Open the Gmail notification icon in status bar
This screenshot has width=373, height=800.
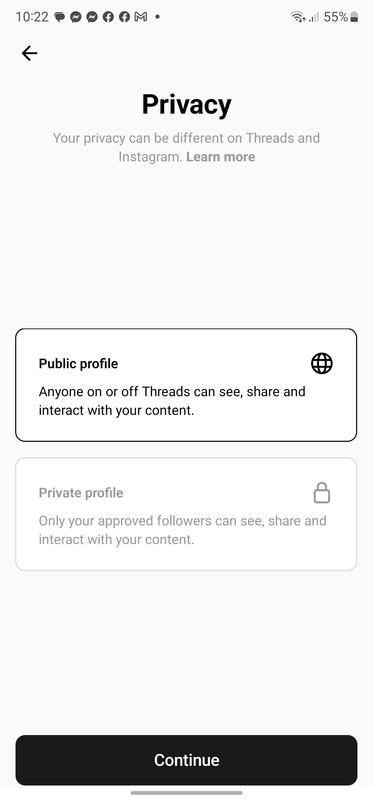(140, 17)
